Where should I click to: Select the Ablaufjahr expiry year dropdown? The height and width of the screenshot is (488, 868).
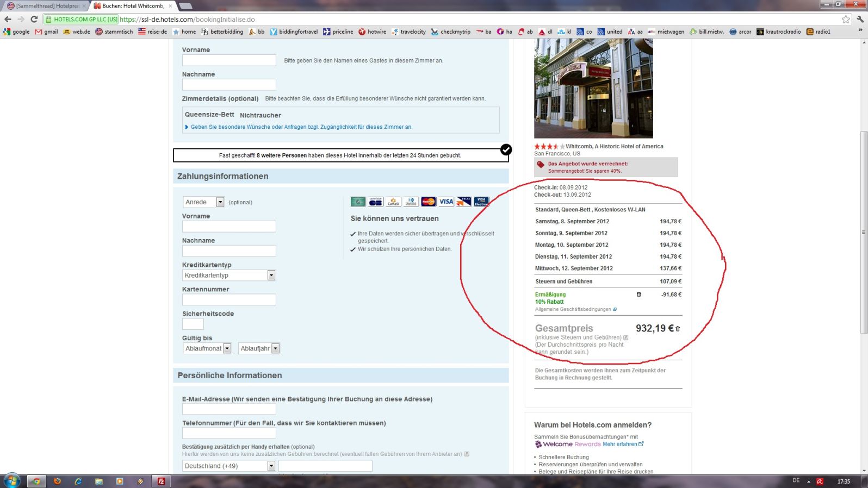pyautogui.click(x=259, y=348)
